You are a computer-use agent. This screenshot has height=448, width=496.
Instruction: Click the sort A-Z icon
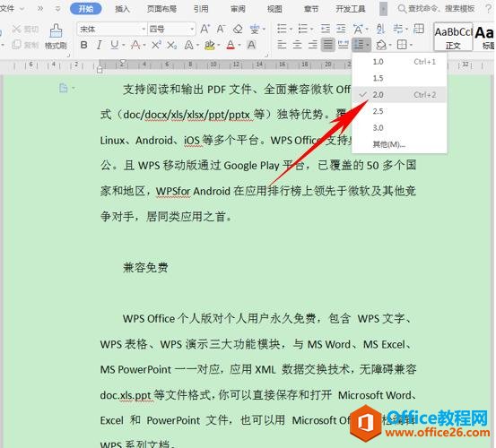[x=380, y=29]
